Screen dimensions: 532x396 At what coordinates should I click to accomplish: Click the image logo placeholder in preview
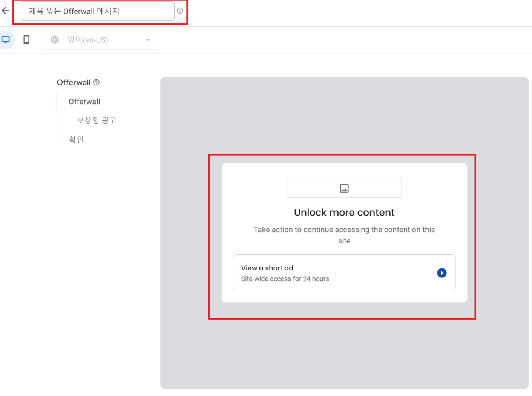[344, 188]
